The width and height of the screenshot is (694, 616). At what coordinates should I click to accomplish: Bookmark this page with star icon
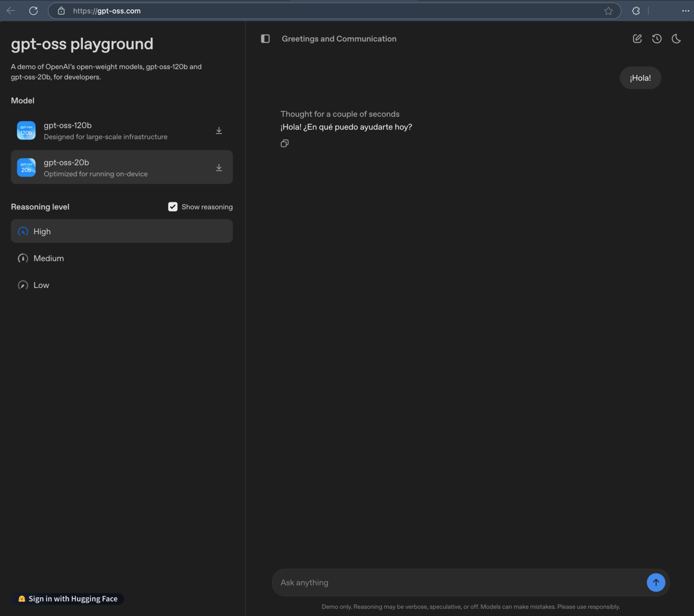pyautogui.click(x=608, y=11)
